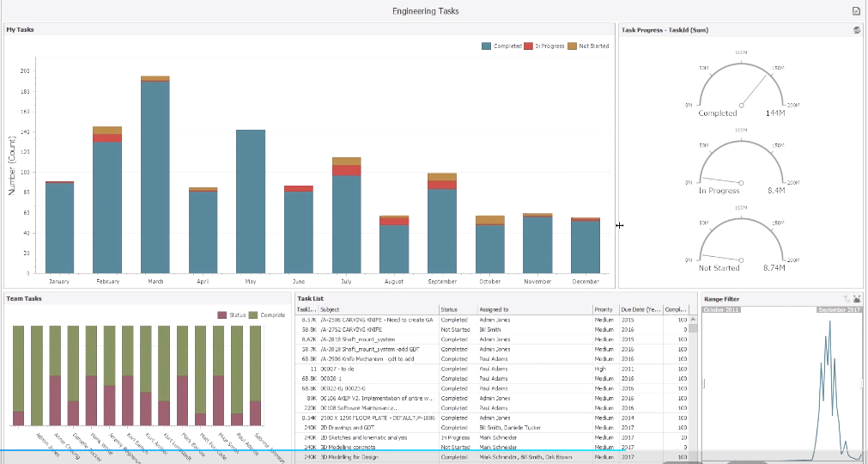Select row '00108 Software Maintenance...'
Viewport: 868px width, 464px height.
pos(492,408)
